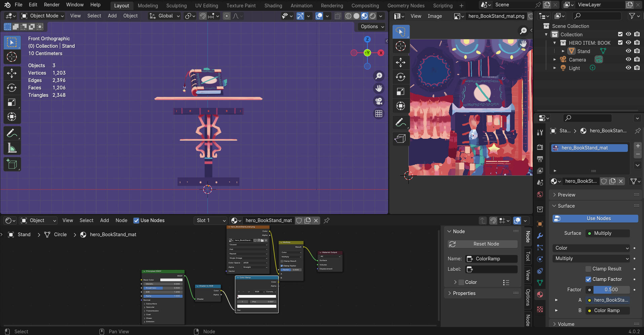Switch to orthographic grid view icon
644x335 pixels.
click(x=379, y=114)
